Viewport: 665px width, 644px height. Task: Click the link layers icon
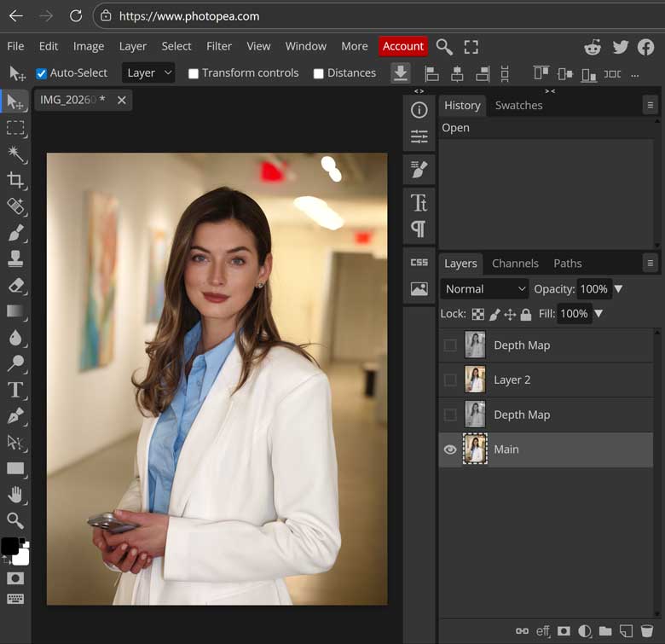(x=522, y=631)
